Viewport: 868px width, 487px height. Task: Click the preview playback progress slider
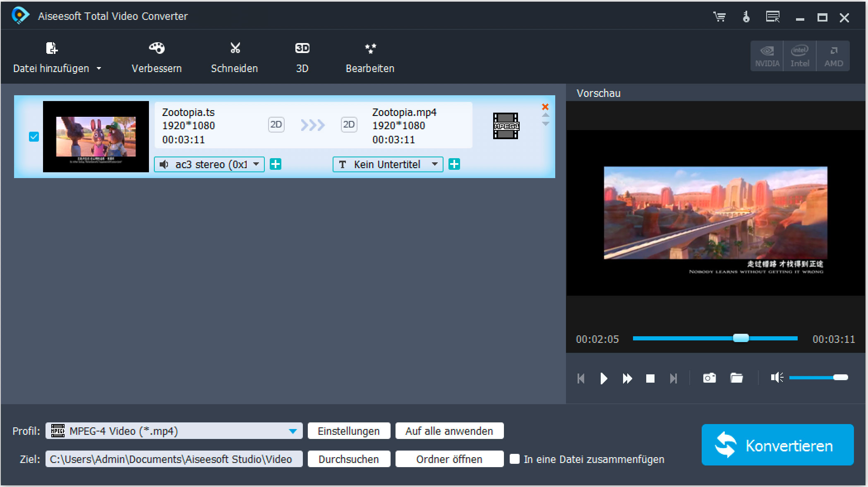point(715,338)
